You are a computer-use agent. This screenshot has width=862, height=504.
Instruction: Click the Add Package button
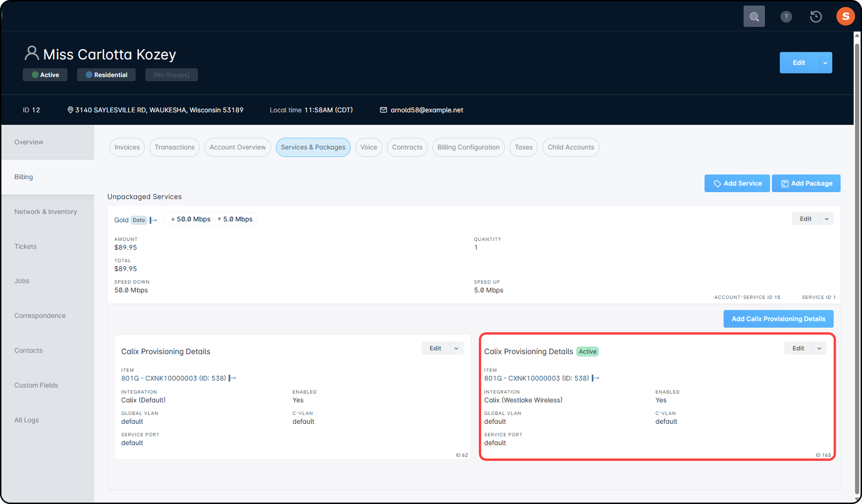point(806,183)
